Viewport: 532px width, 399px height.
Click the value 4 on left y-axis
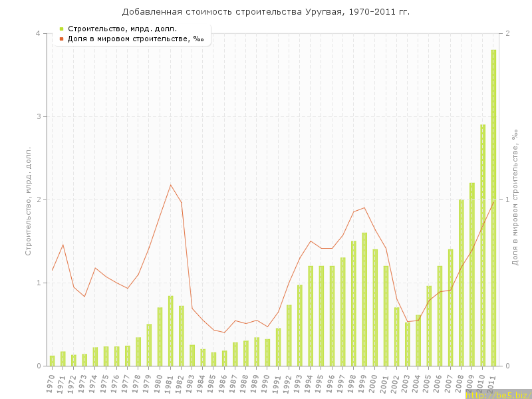pos(38,33)
